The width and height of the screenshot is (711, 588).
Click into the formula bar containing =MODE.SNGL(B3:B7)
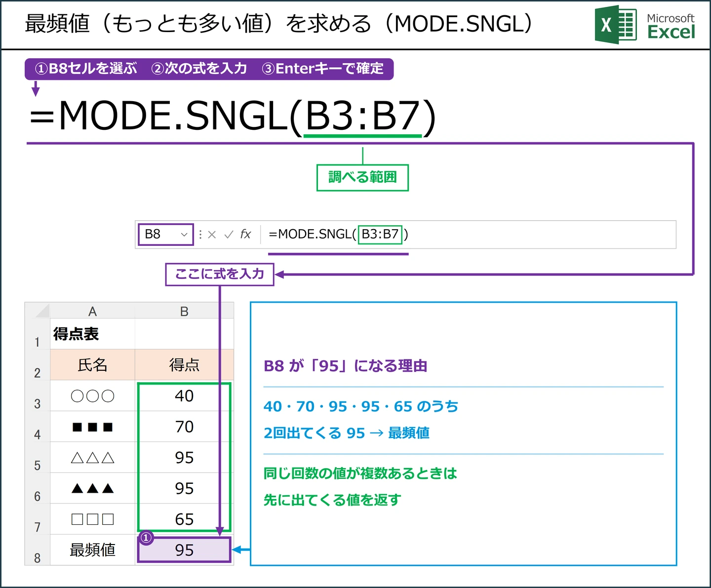click(x=468, y=235)
